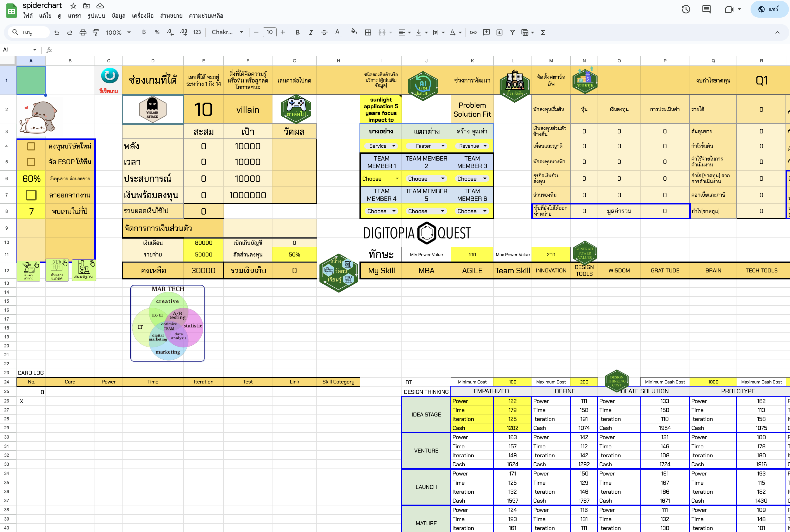Viewport: 790px width, 532px height.
Task: Open the Faster dropdown
Action: pos(426,146)
